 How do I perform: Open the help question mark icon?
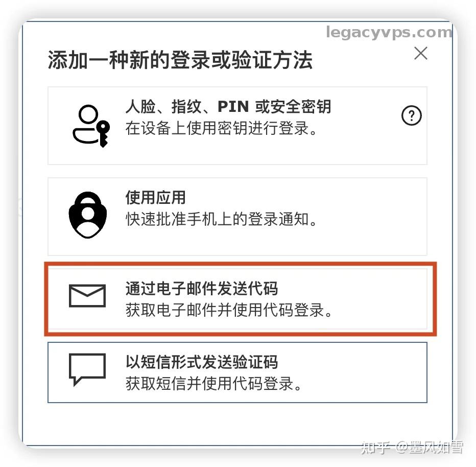pos(411,115)
